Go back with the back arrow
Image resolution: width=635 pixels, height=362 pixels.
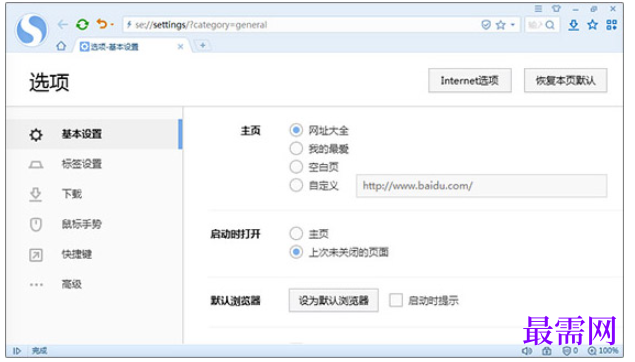point(63,25)
